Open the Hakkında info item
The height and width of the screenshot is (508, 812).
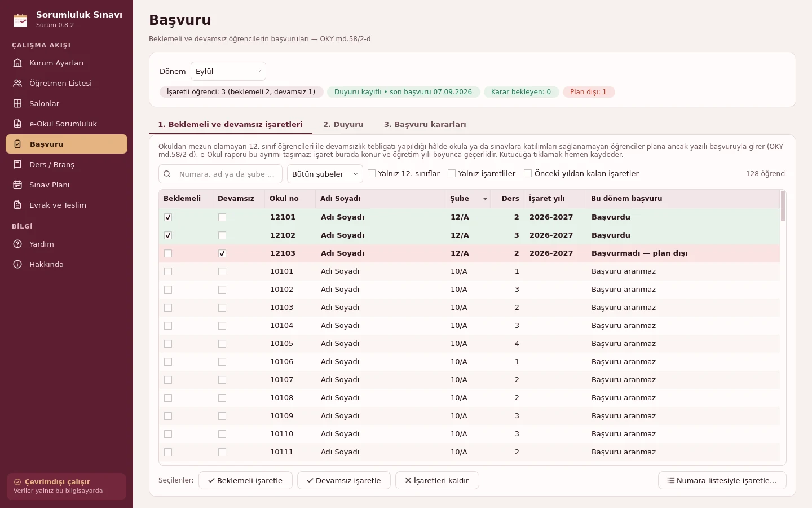click(67, 264)
